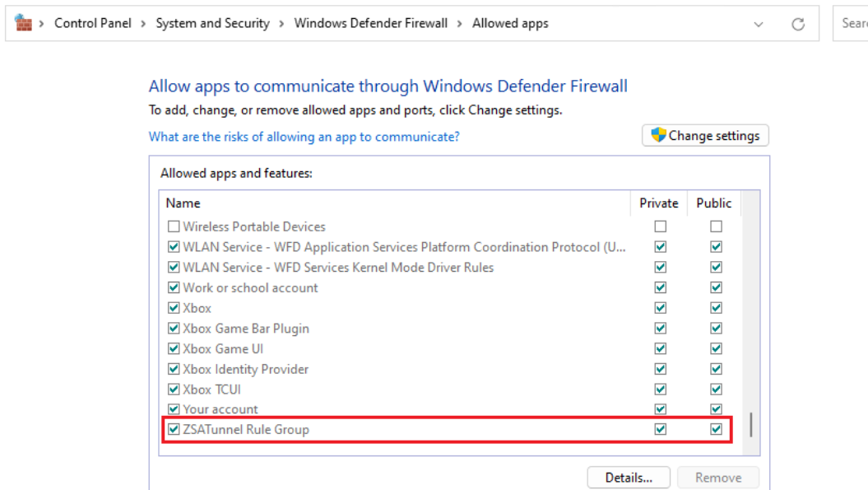Toggle Public checkbox for ZSATunnel Rule Group
This screenshot has height=490, width=868.
[x=716, y=429]
